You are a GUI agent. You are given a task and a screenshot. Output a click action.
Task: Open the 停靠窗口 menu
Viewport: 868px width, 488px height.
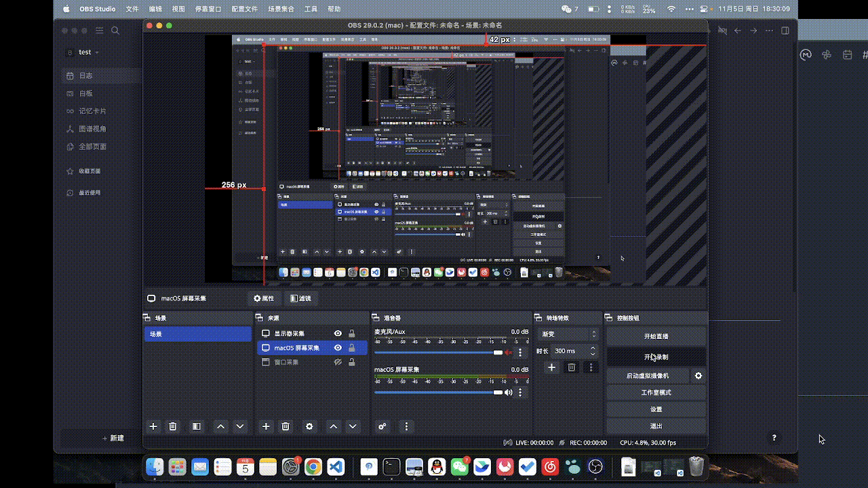pyautogui.click(x=208, y=9)
